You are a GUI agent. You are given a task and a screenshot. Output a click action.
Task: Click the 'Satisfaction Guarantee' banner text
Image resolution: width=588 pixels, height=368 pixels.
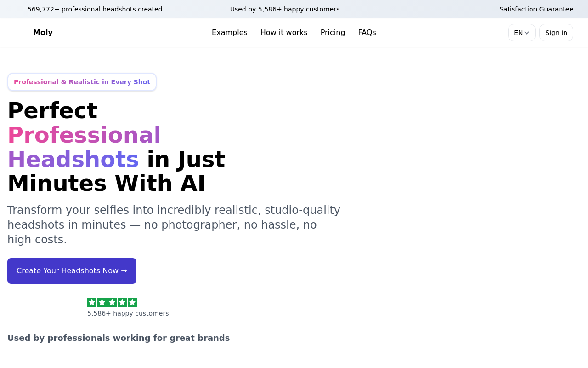[536, 9]
